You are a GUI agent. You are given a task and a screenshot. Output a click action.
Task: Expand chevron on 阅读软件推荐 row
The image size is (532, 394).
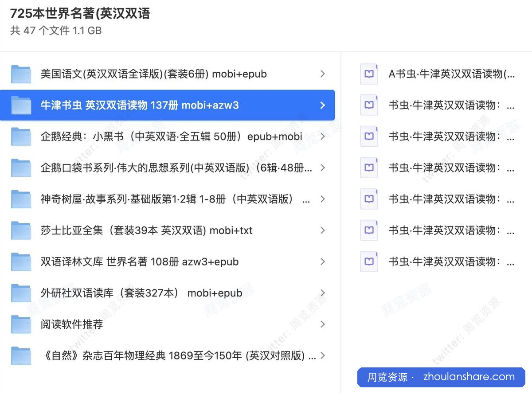323,324
